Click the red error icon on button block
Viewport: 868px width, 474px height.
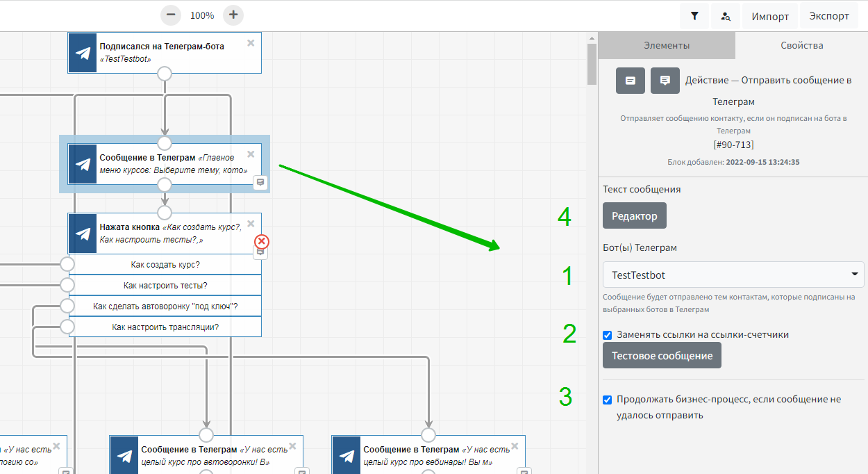262,242
